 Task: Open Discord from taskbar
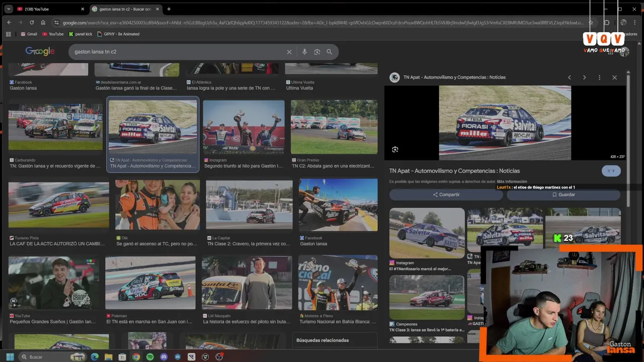164,356
